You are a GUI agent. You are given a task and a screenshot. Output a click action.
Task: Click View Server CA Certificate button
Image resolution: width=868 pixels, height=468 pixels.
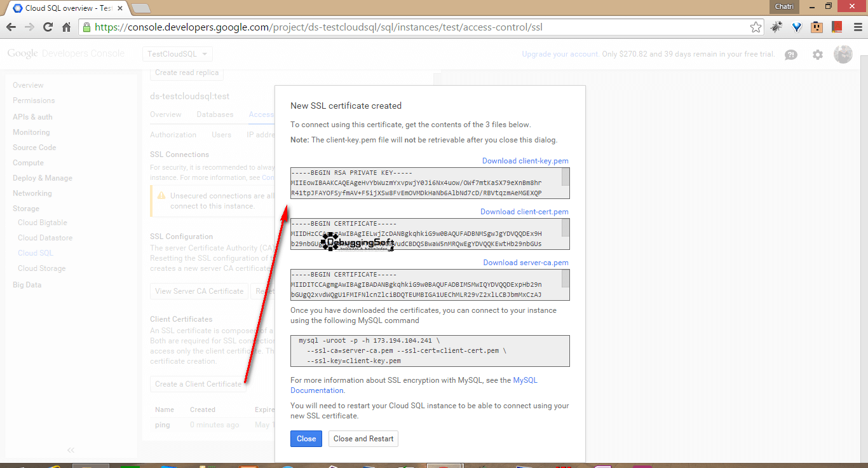click(200, 291)
